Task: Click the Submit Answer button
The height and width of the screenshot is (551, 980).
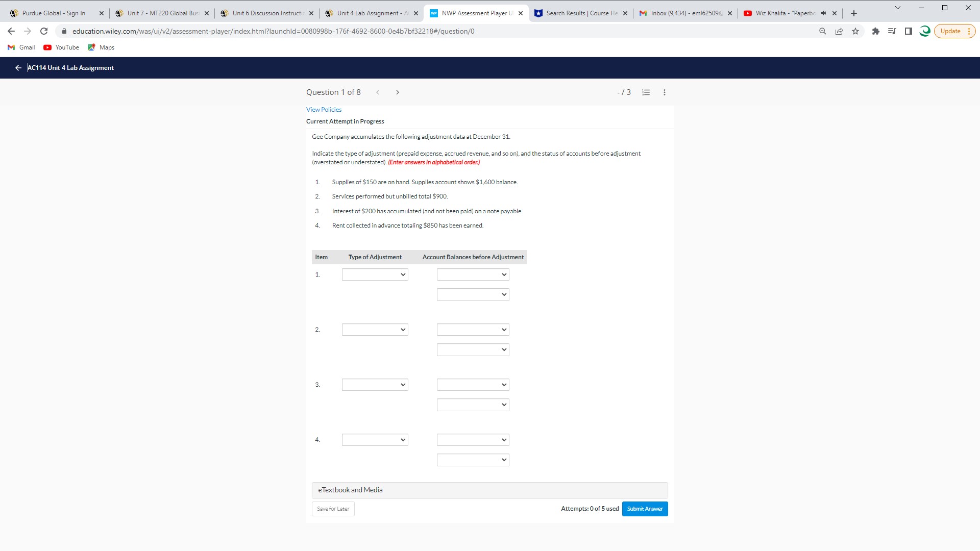Action: pyautogui.click(x=645, y=509)
